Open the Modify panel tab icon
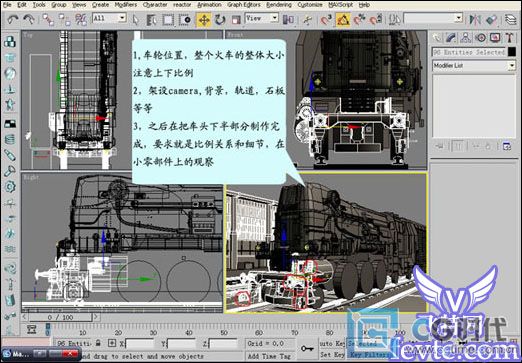Screen dimensions: 522x363 tap(451, 38)
